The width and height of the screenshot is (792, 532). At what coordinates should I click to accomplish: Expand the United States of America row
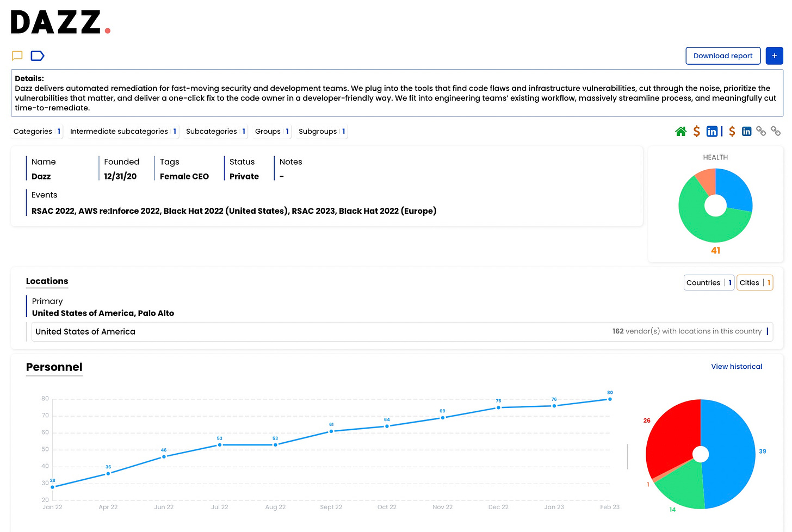402,331
